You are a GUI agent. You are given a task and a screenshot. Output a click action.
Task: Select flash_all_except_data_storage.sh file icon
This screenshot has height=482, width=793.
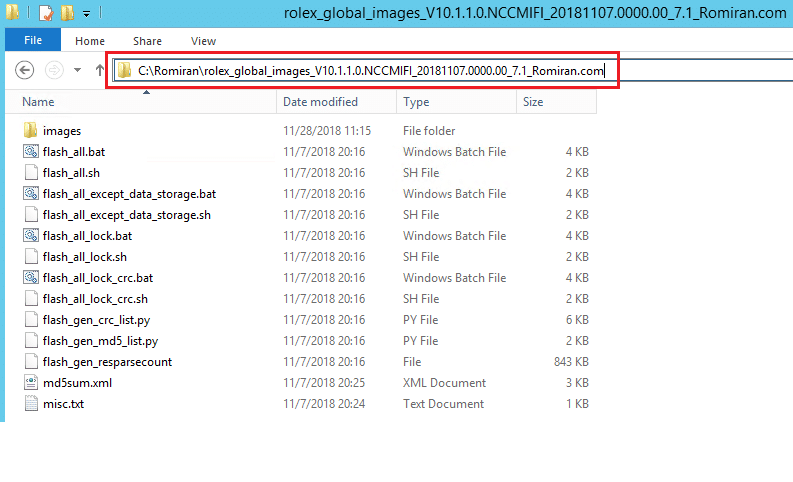(x=31, y=214)
